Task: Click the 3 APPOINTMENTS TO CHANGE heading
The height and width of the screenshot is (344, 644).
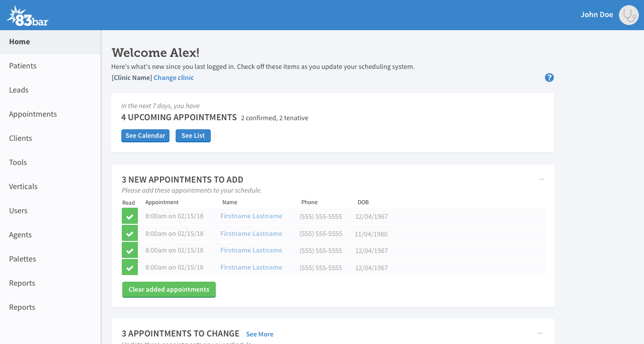Action: 181,333
